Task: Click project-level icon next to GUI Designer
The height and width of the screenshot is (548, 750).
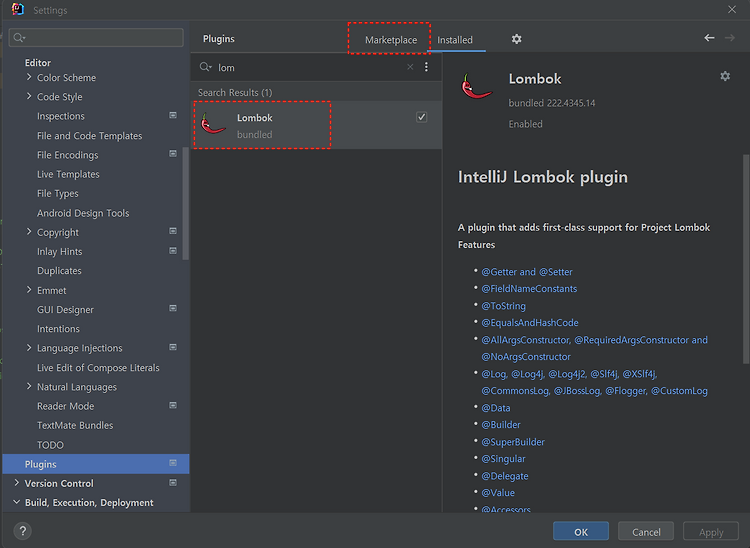Action: coord(173,308)
